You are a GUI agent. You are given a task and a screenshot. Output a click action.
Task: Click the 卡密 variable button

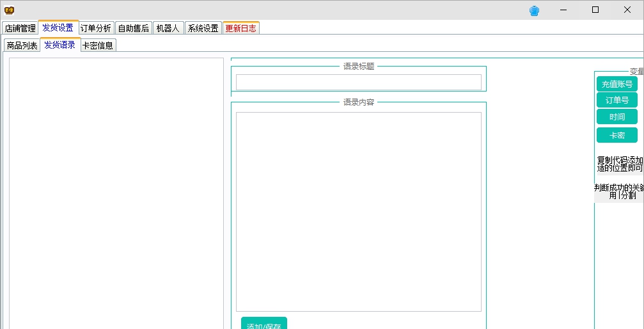tap(617, 135)
